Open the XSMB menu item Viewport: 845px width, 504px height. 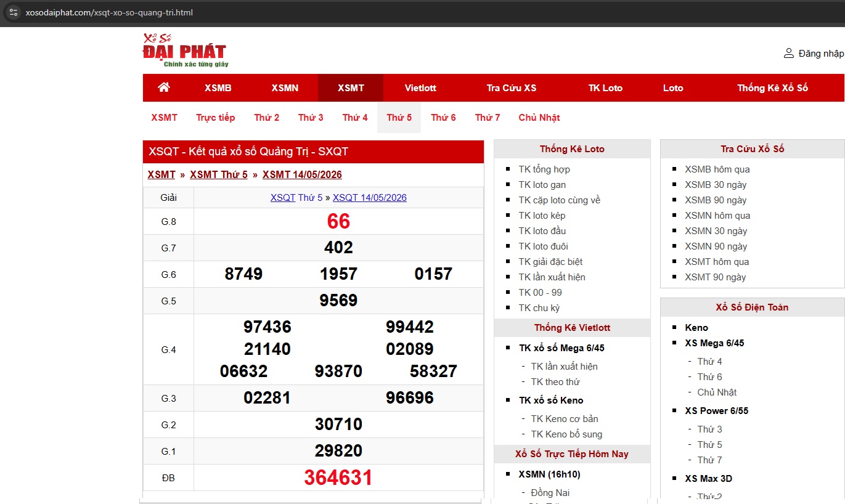[218, 88]
